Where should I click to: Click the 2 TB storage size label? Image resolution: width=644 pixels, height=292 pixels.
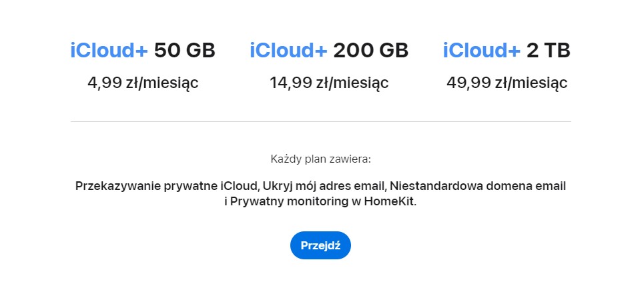549,51
